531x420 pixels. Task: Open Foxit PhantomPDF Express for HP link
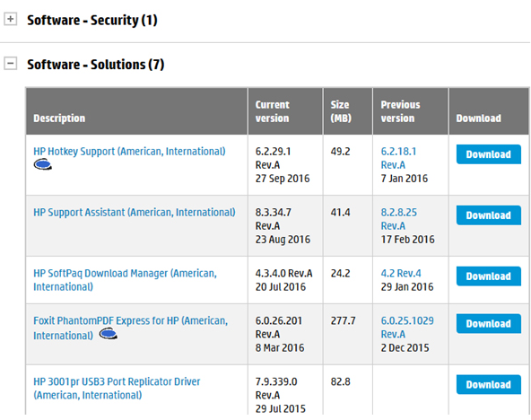(130, 328)
